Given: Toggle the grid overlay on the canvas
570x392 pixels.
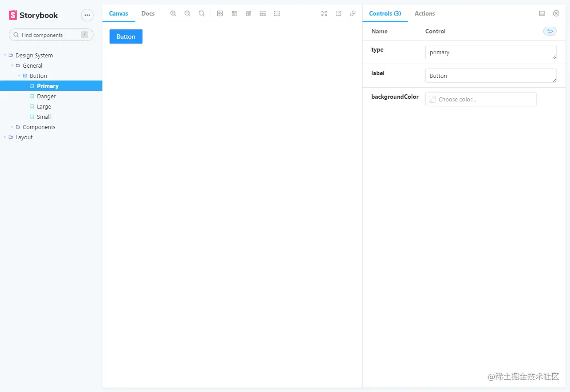Looking at the screenshot, I should coord(234,13).
